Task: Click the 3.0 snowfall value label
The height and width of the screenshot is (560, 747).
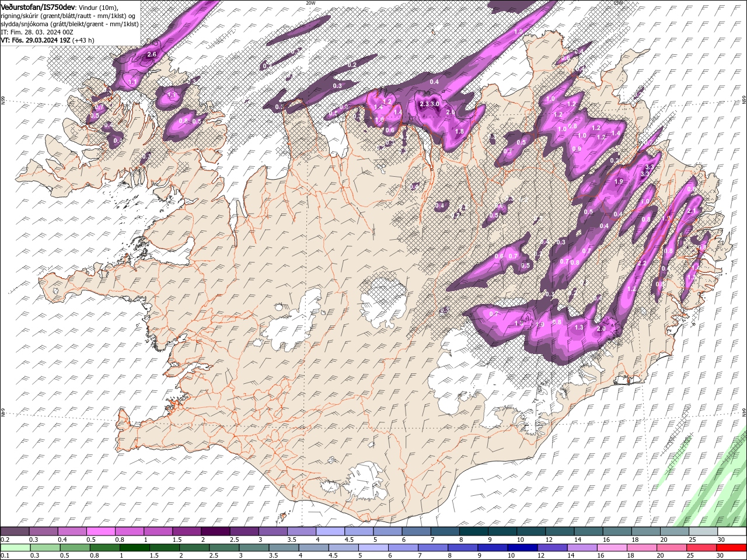Action: pyautogui.click(x=435, y=103)
